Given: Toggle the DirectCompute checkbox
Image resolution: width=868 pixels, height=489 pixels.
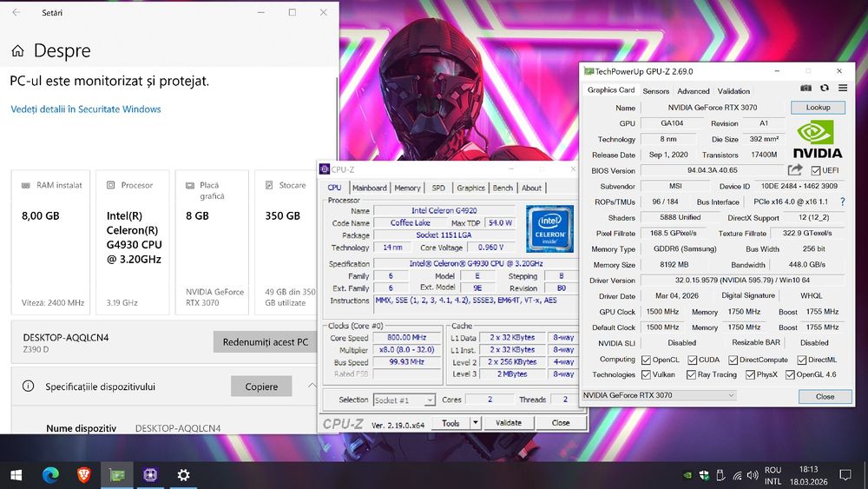Looking at the screenshot, I should (x=733, y=360).
